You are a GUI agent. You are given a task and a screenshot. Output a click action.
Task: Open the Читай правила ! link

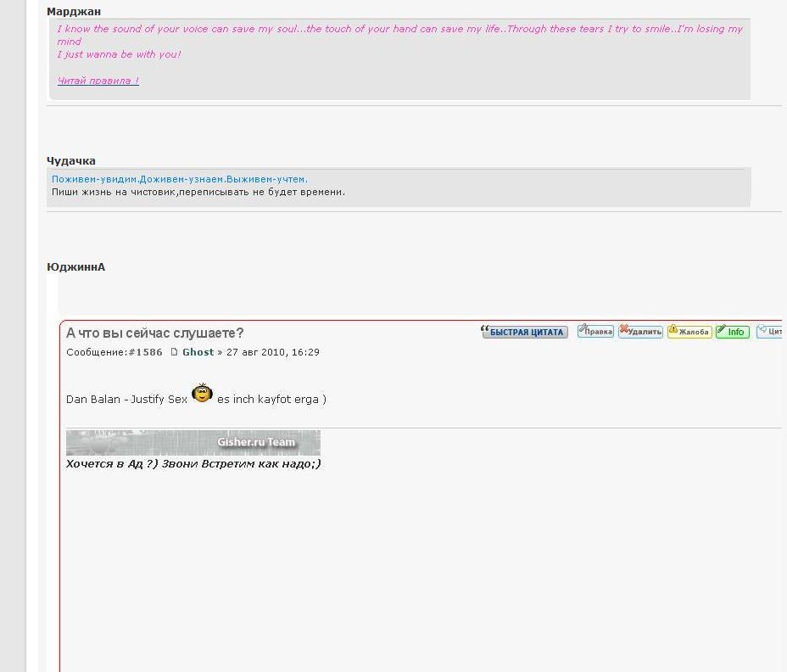click(x=98, y=81)
